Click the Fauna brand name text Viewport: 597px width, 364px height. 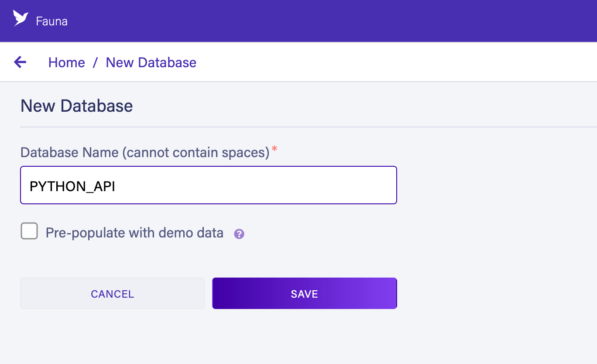tap(52, 21)
